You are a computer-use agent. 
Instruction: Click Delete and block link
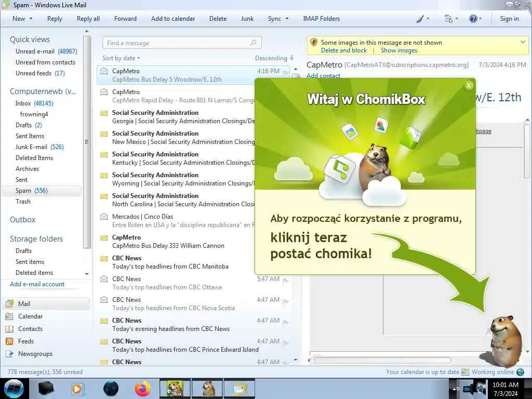[344, 50]
